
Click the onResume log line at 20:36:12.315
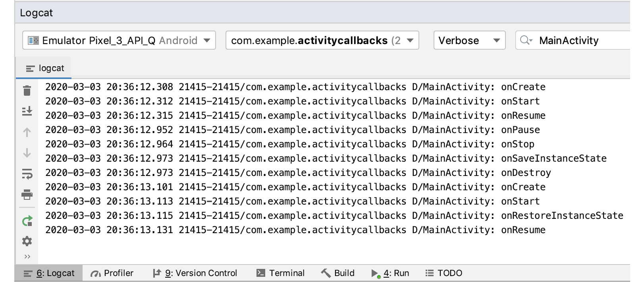[x=295, y=116]
